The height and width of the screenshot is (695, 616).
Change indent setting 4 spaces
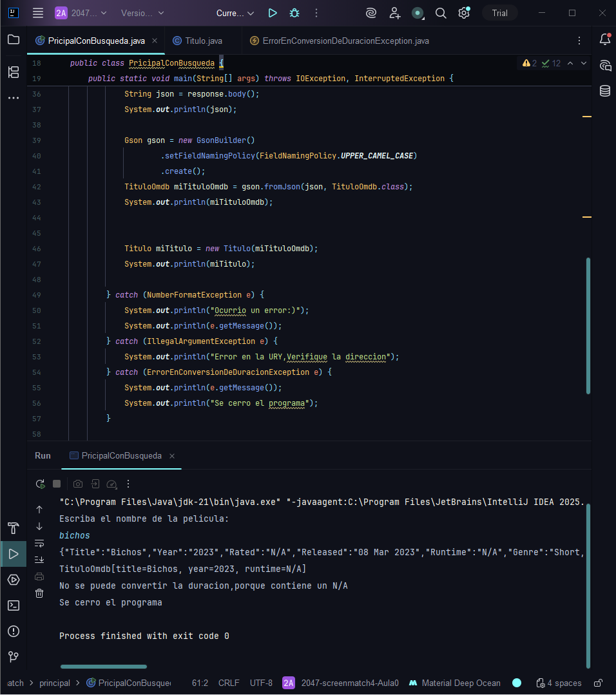tap(559, 683)
